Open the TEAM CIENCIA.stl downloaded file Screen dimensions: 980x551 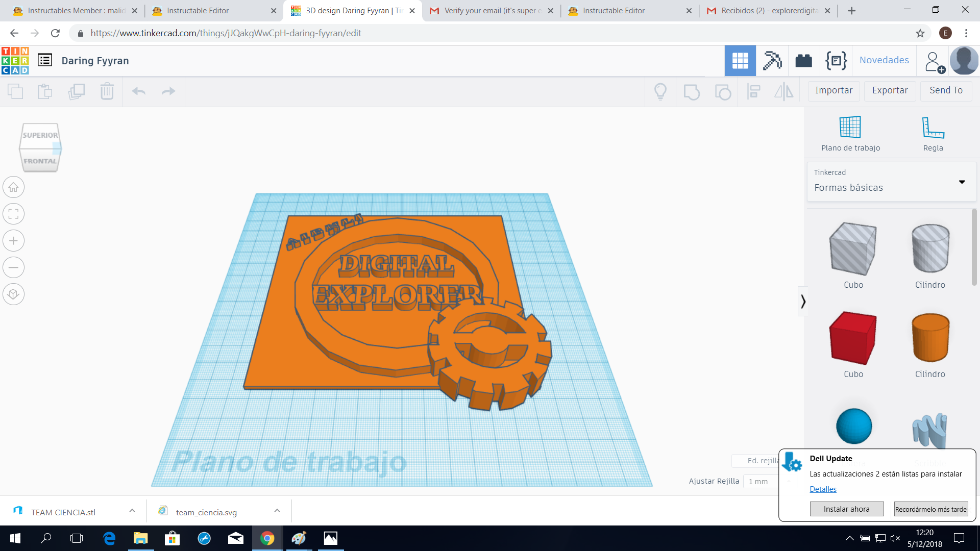click(x=63, y=512)
